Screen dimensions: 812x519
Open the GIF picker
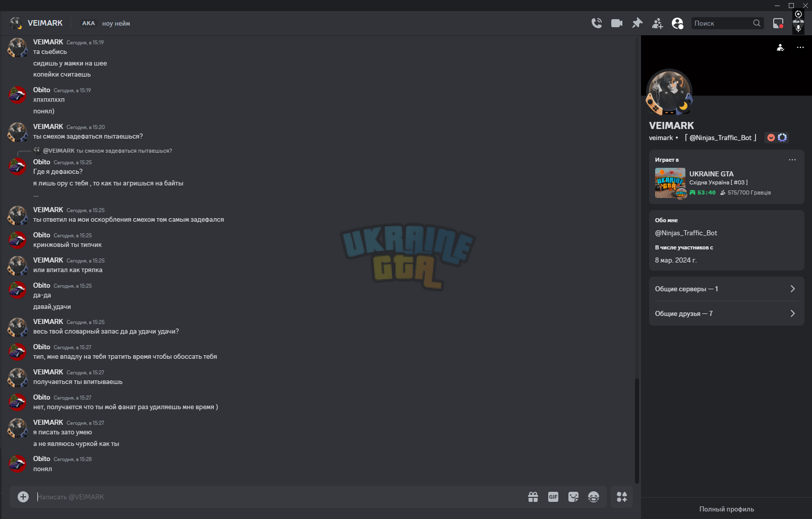point(553,497)
